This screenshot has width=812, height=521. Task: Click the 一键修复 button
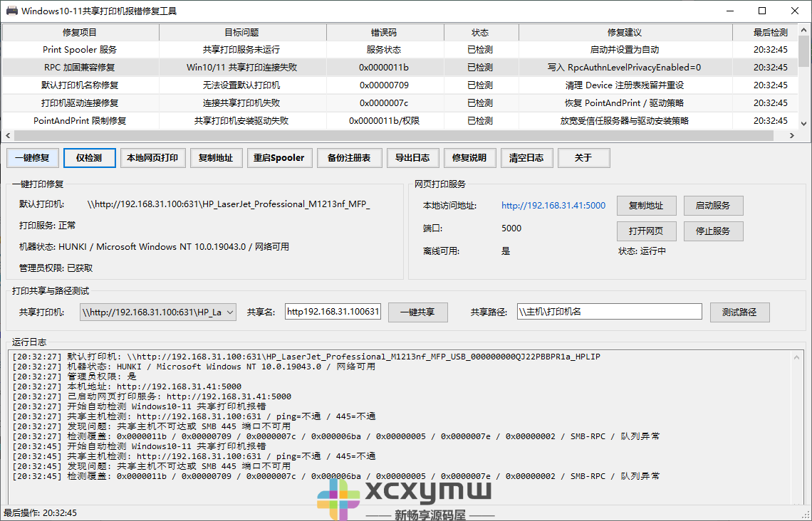[x=33, y=158]
